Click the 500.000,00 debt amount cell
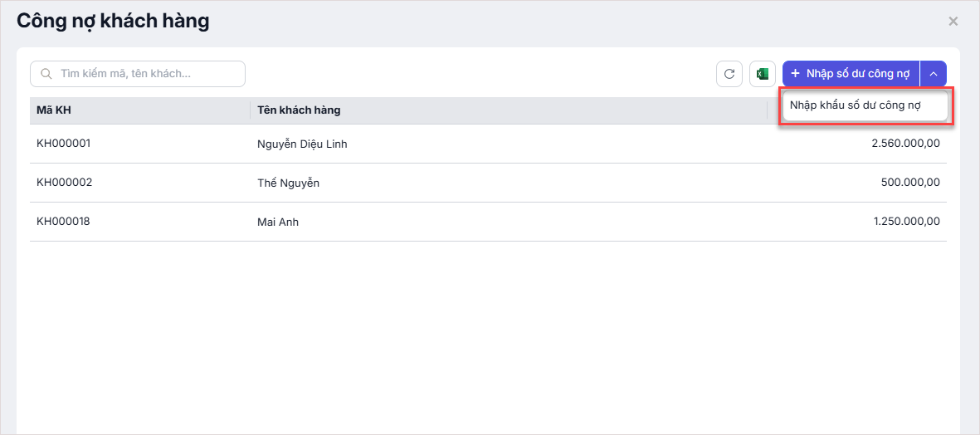The width and height of the screenshot is (980, 435). (x=910, y=183)
